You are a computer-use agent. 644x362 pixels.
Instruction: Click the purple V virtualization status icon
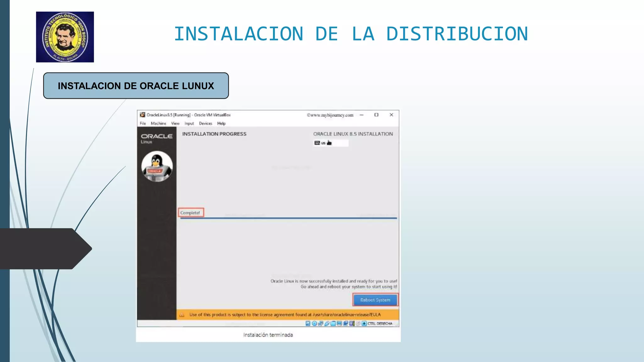[x=352, y=323]
